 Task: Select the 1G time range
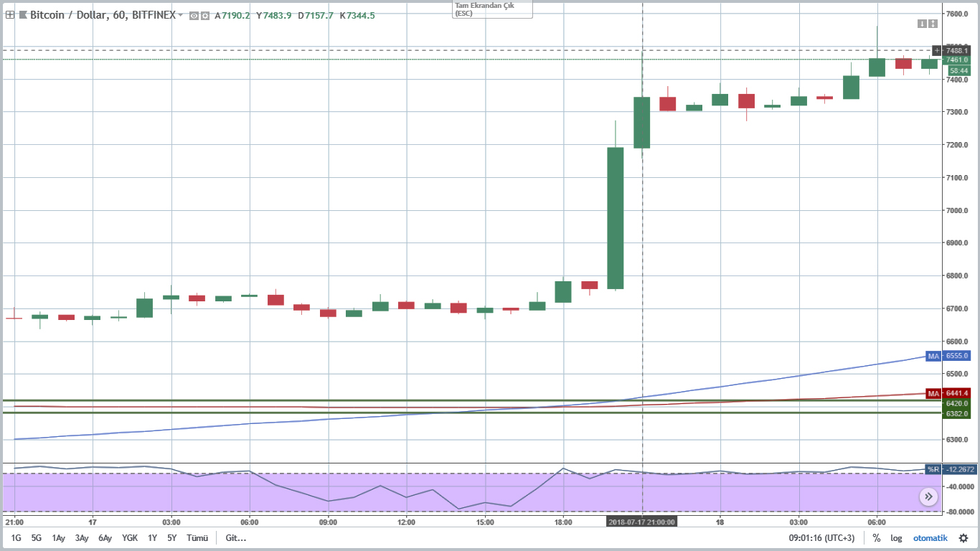click(x=16, y=538)
